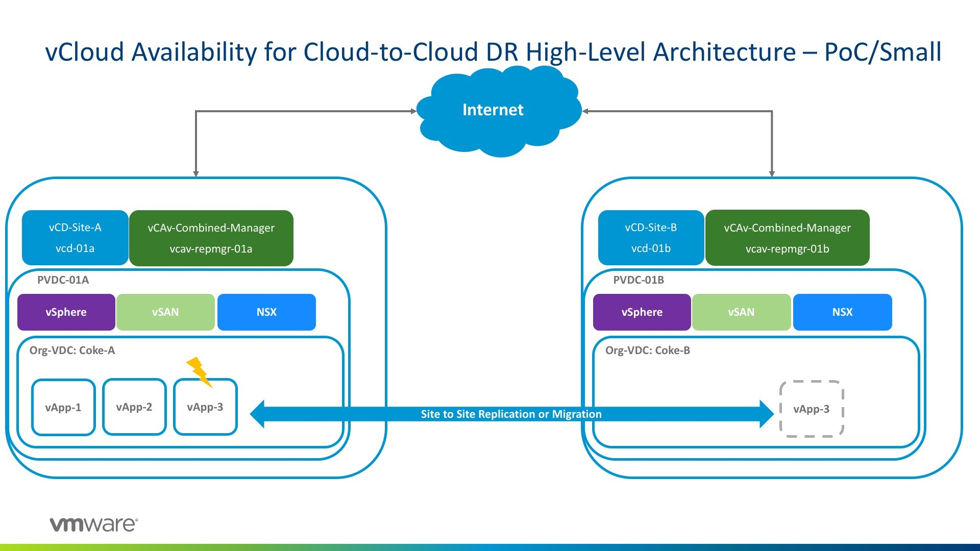Viewport: 980px width, 551px height.
Task: Select the NSX block in PVDC-01A
Action: 266,312
